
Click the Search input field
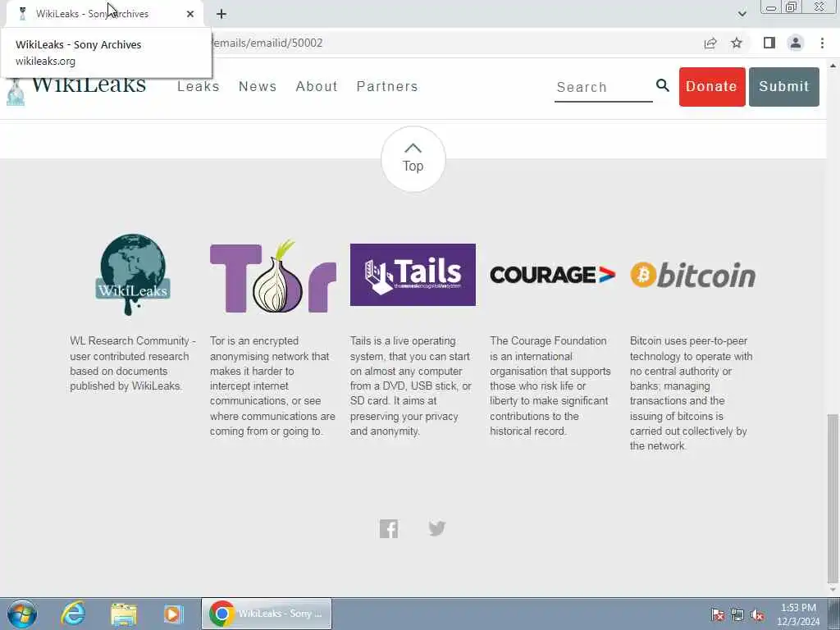click(x=603, y=87)
